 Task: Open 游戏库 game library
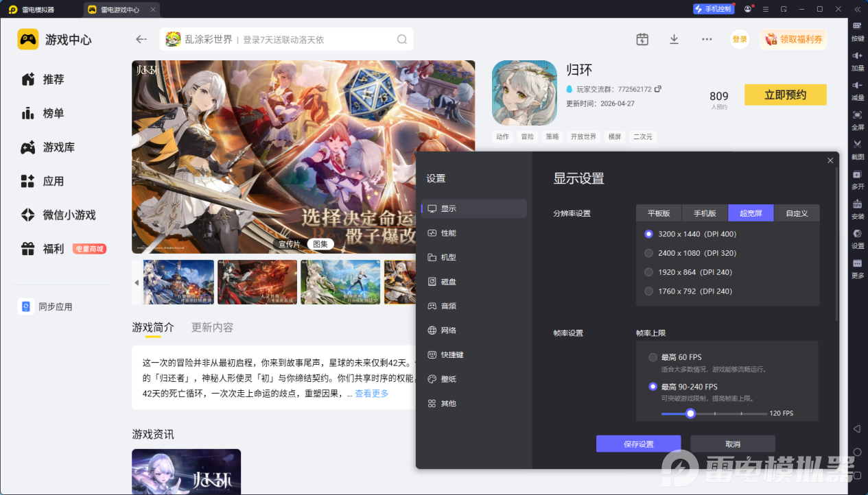(x=48, y=147)
